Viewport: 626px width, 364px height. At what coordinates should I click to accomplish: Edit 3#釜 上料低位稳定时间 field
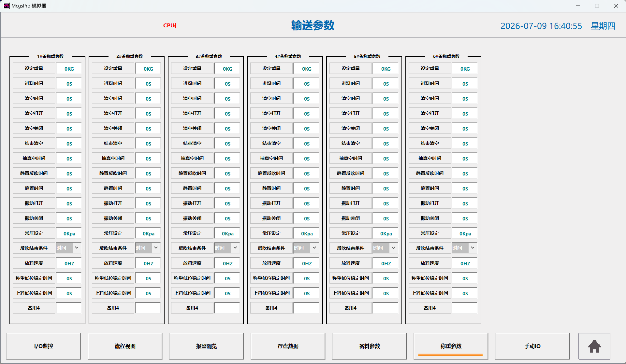(227, 293)
